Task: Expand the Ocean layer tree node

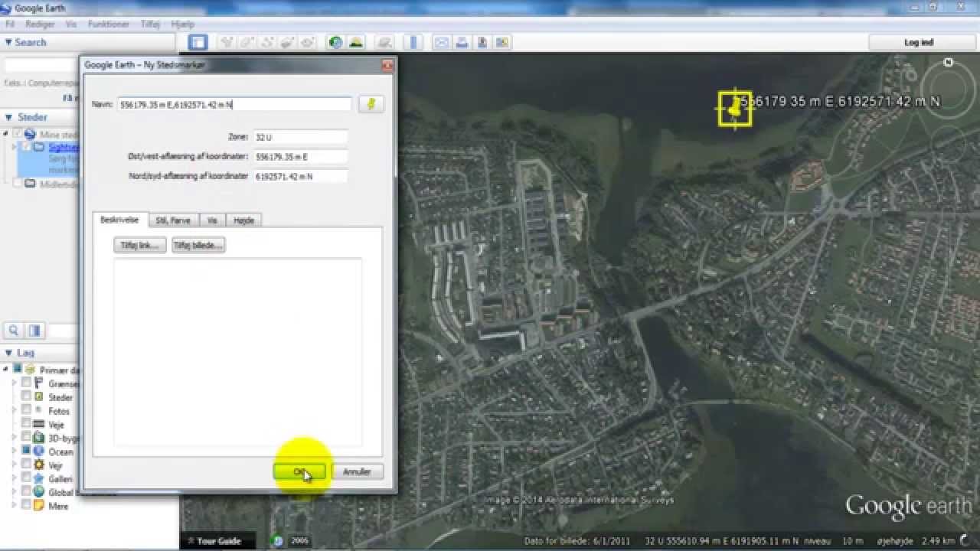Action: pyautogui.click(x=15, y=452)
